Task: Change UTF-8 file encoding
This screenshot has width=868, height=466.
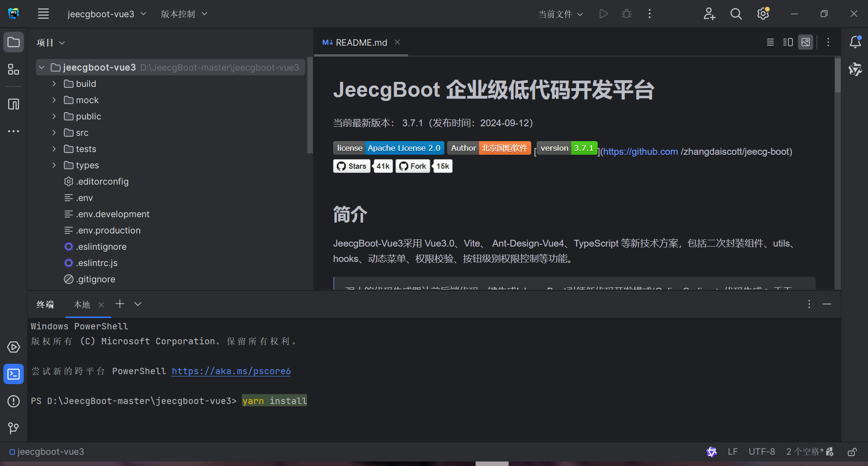Action: (x=762, y=452)
